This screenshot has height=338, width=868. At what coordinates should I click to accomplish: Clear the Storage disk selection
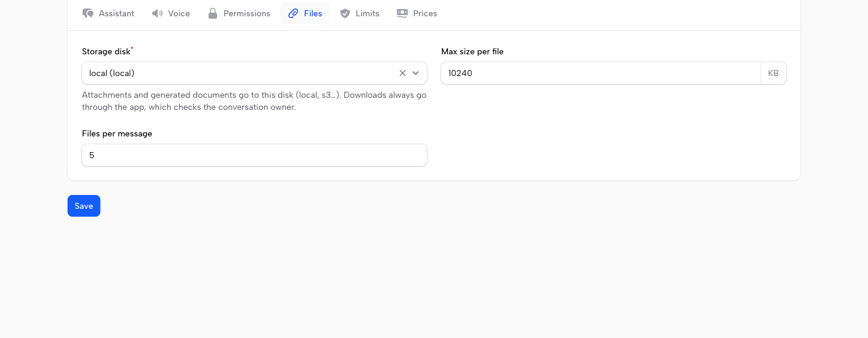point(403,73)
